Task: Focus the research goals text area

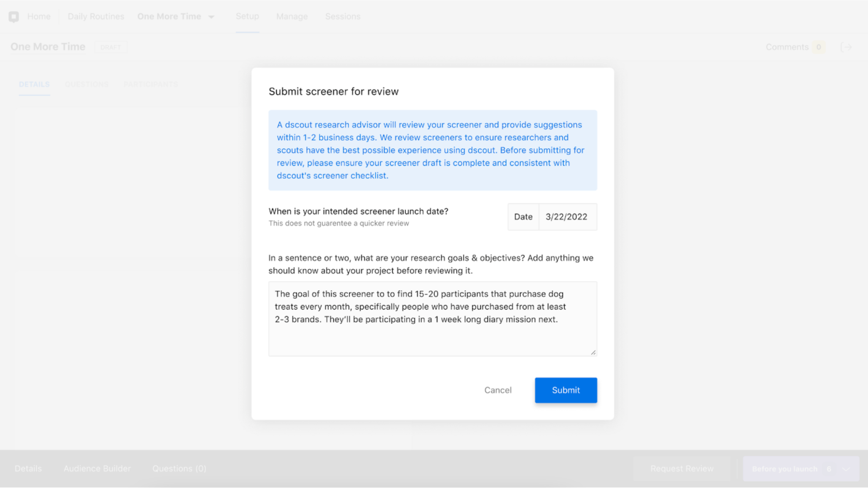Action: (433, 319)
